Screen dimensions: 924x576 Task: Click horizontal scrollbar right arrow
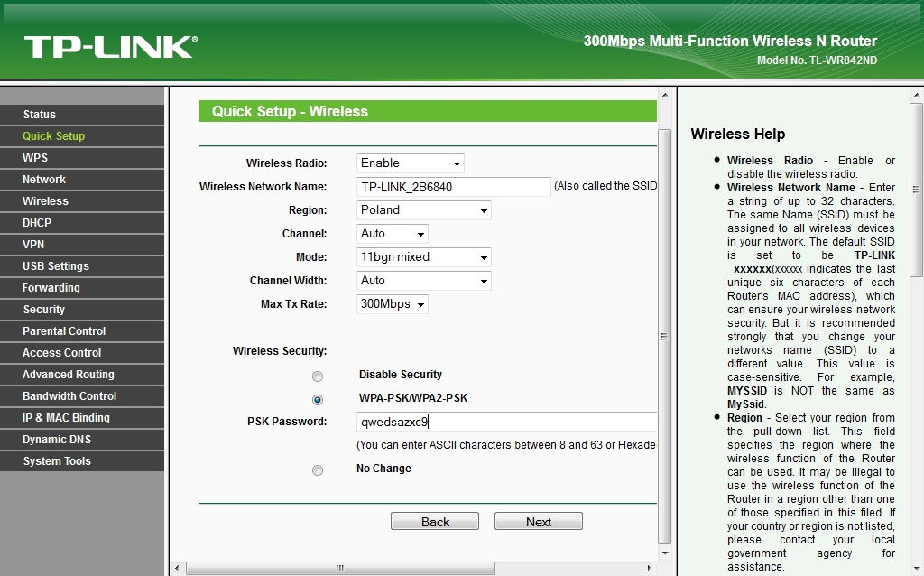[650, 569]
